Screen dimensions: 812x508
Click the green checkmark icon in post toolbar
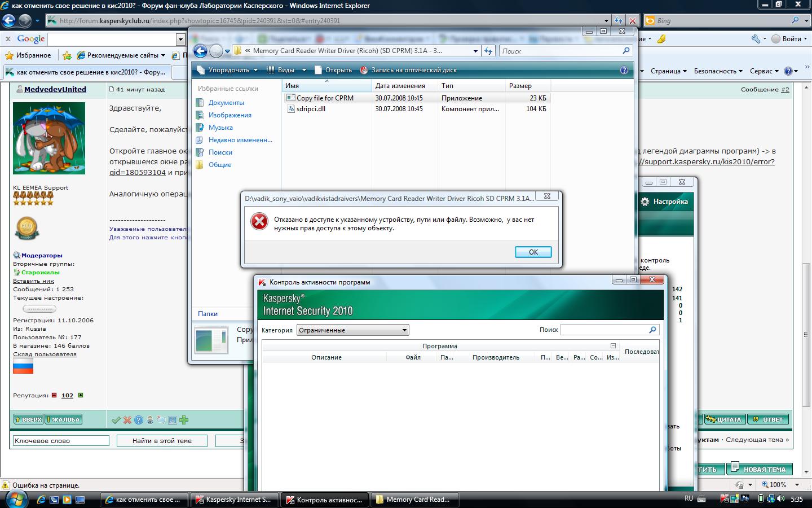click(116, 420)
